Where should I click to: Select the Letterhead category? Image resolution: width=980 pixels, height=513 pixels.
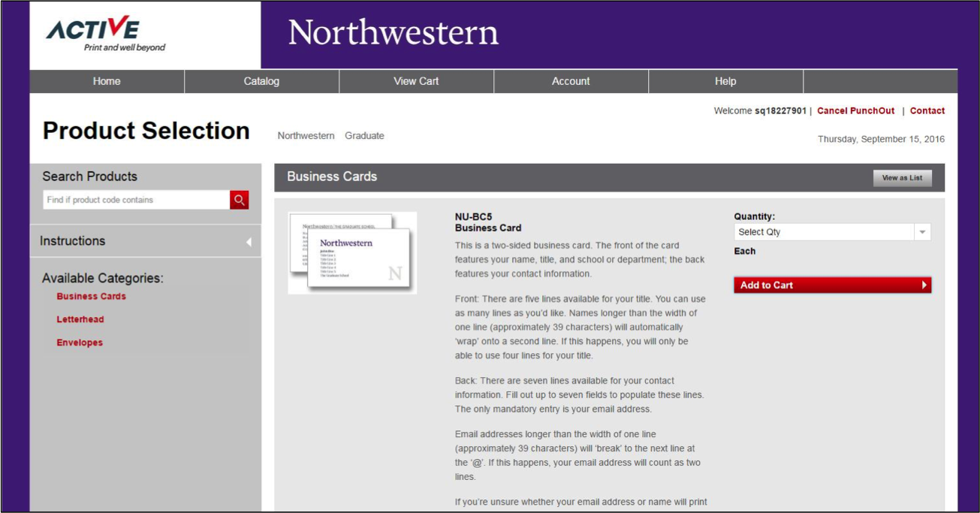pos(80,320)
